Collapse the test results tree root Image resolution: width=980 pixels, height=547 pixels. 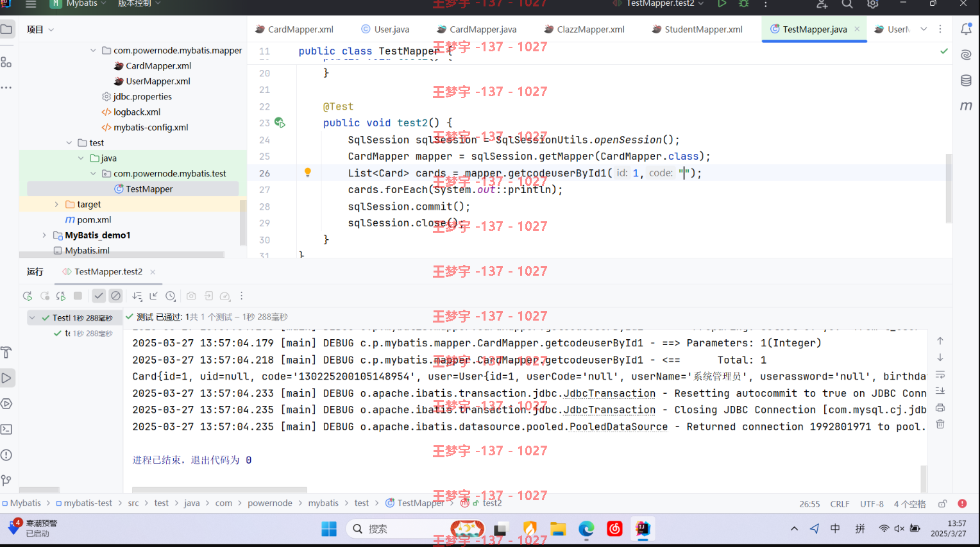[x=32, y=317]
